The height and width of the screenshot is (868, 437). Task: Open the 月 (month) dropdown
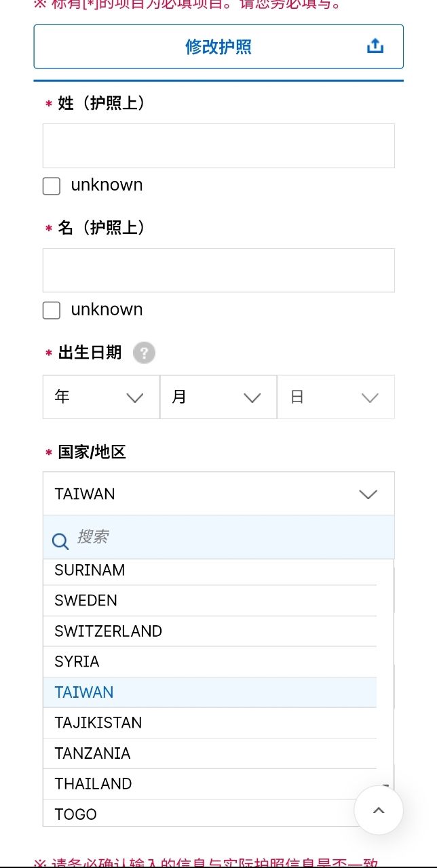[218, 397]
